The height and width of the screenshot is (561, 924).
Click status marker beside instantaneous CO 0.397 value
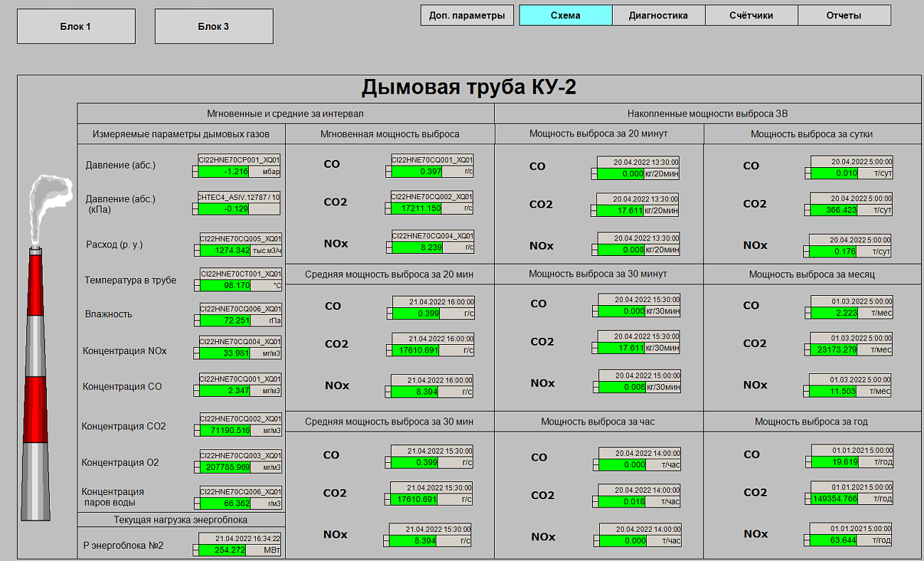[x=388, y=171]
